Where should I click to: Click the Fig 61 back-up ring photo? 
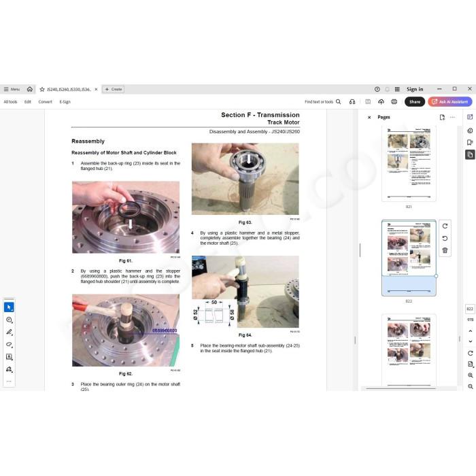[126, 218]
